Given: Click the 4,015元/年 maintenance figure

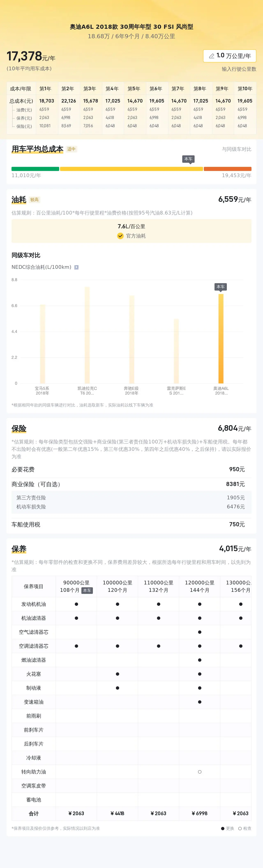Looking at the screenshot, I should pos(235,549).
